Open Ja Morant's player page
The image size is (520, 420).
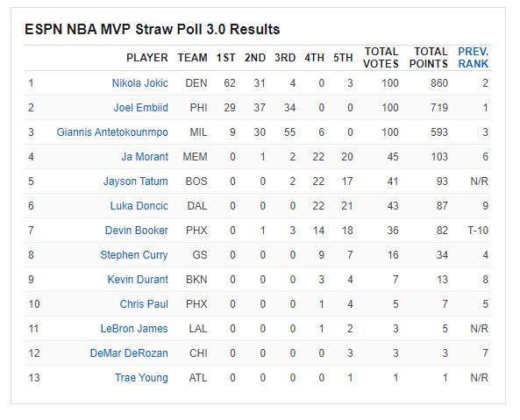coord(145,156)
